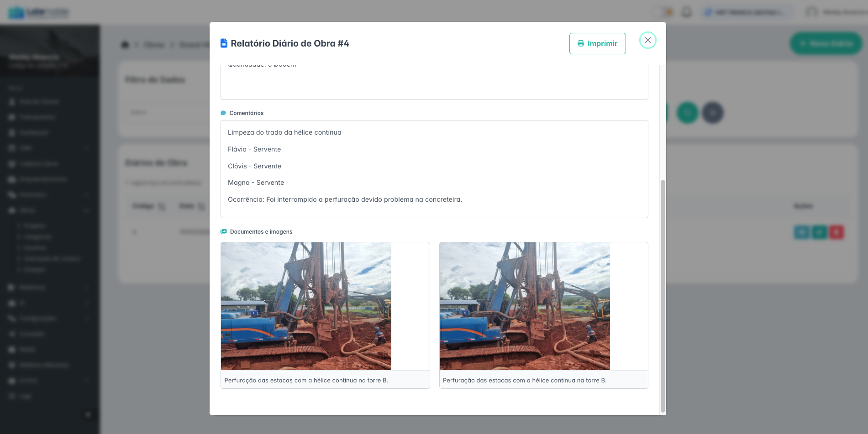Click the caption under the first photo
This screenshot has height=434, width=868.
click(x=306, y=380)
